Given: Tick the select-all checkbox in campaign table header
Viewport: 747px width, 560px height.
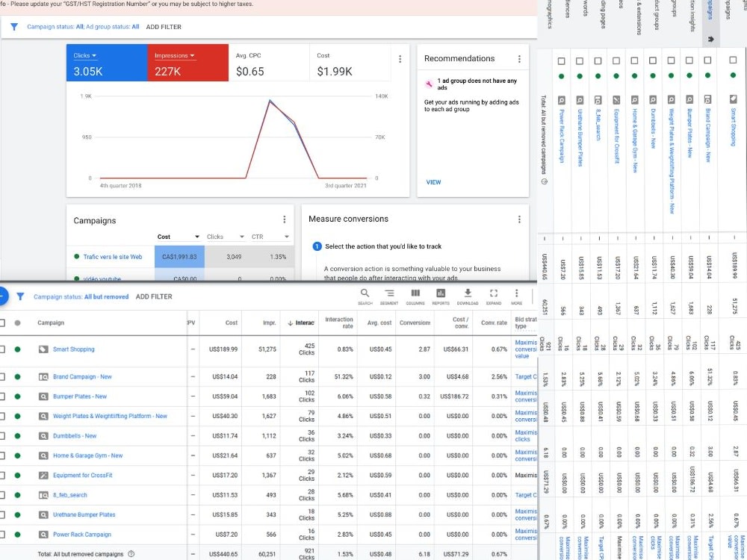Looking at the screenshot, I should pos(2,323).
